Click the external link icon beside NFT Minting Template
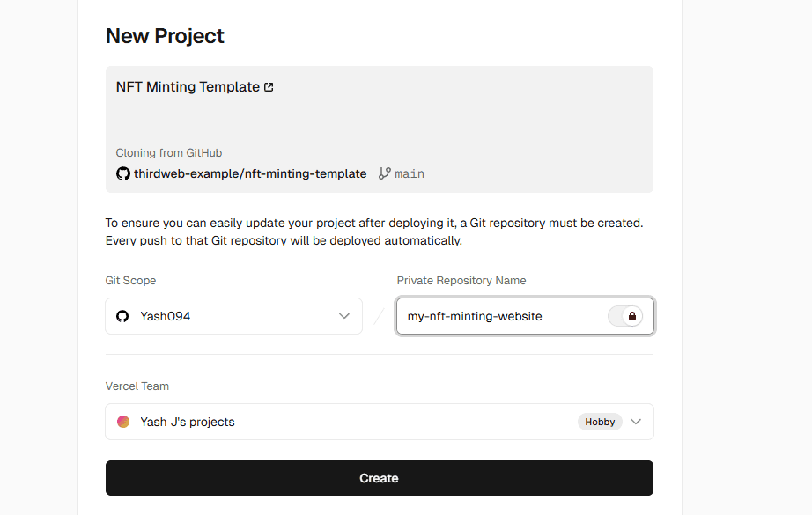This screenshot has width=812, height=515. [269, 87]
